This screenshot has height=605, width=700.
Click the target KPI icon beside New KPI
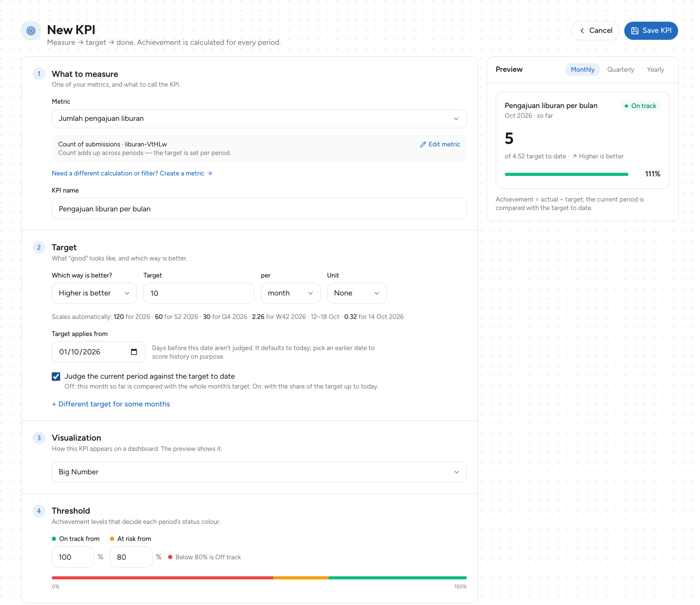point(31,31)
